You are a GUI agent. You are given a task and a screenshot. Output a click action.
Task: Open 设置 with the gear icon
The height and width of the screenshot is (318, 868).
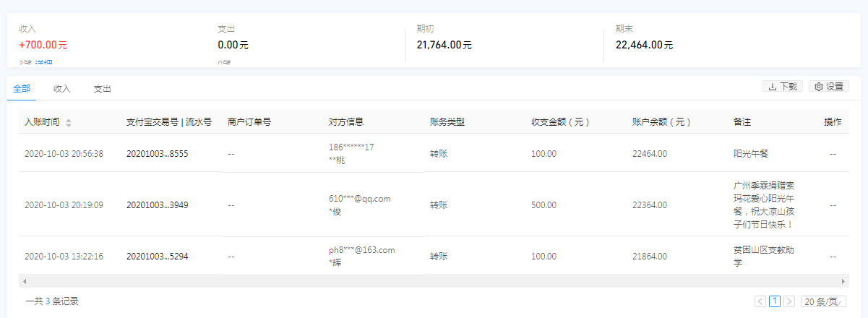[x=829, y=87]
